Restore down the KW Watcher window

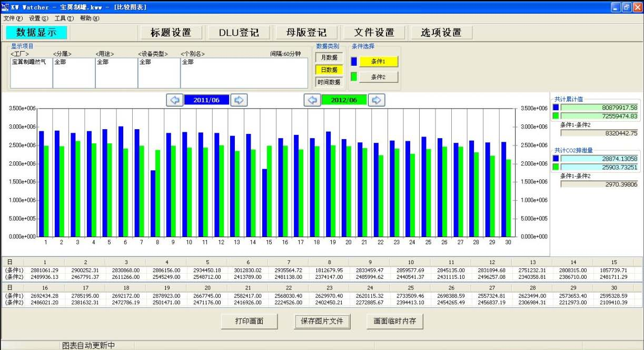(x=627, y=7)
